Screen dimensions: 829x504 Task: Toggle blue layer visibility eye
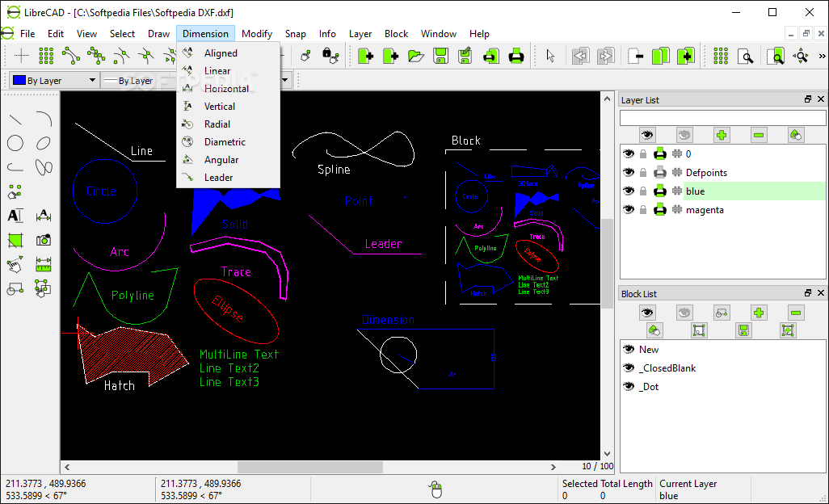tap(629, 191)
